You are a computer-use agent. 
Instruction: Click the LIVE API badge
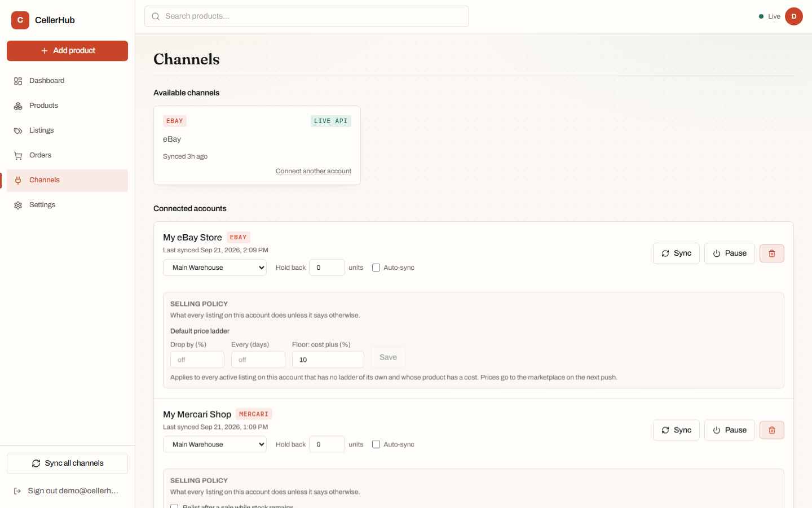pos(331,121)
